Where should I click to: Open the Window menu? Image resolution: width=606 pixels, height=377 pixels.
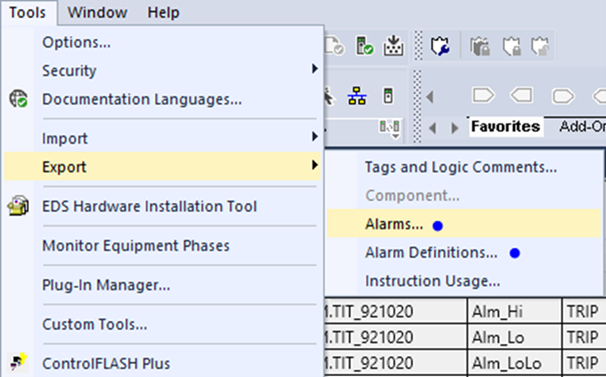(97, 12)
